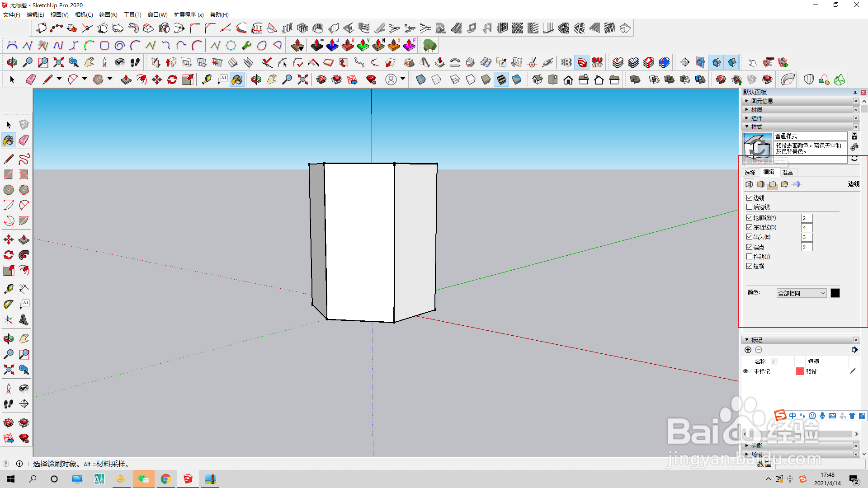The image size is (868, 488).
Task: Click the black edge color swatch
Action: [x=835, y=293]
